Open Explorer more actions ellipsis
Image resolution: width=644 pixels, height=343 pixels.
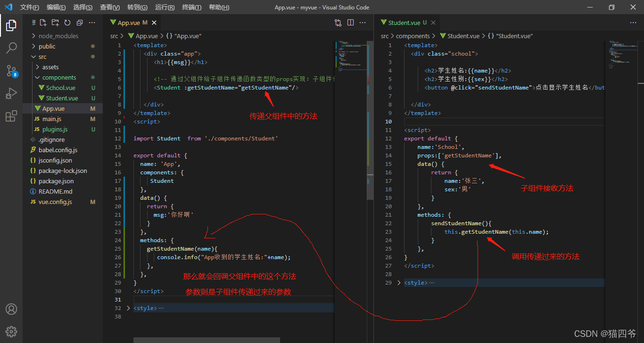pos(92,23)
